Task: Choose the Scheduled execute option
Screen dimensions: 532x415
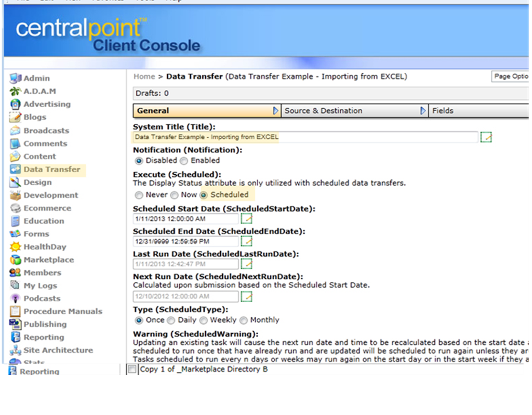Action: coord(204,195)
